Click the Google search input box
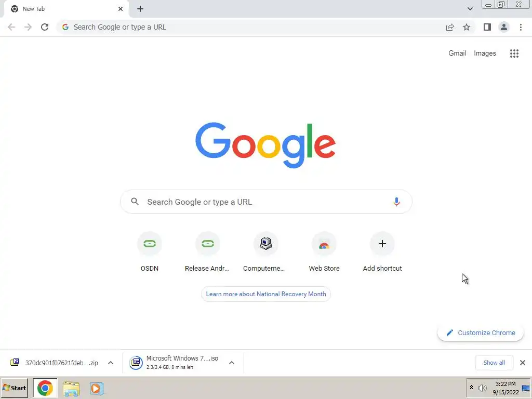The width and height of the screenshot is (532, 399). click(266, 202)
